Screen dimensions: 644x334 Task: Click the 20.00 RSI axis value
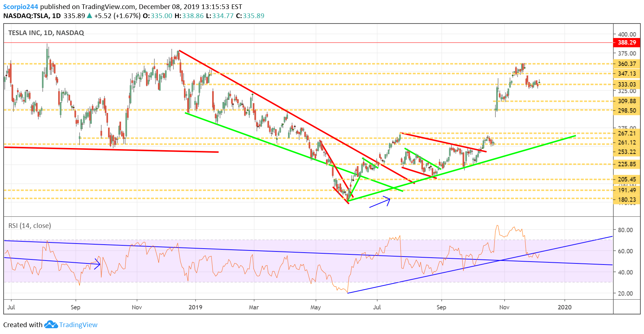click(625, 293)
